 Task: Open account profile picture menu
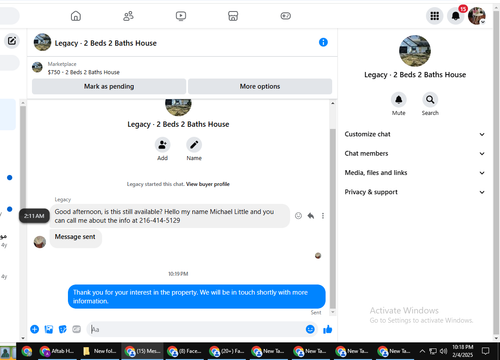point(477,16)
